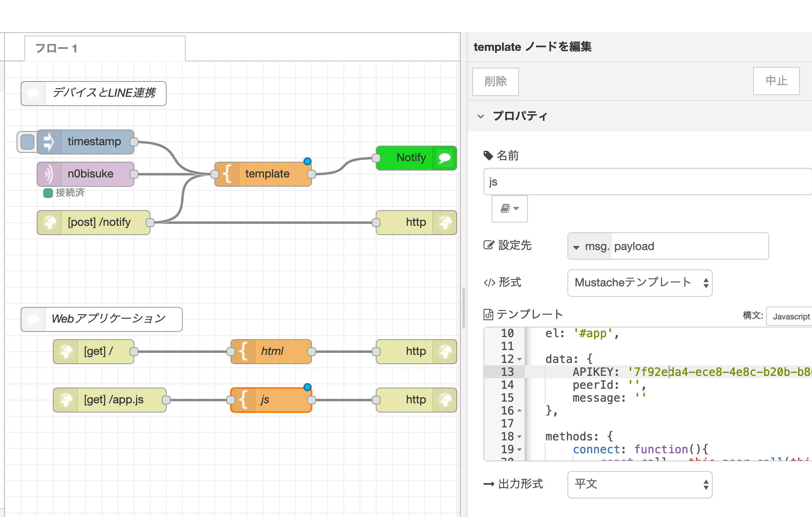Click the comment icon on Webアプリケーション node

pos(33,319)
